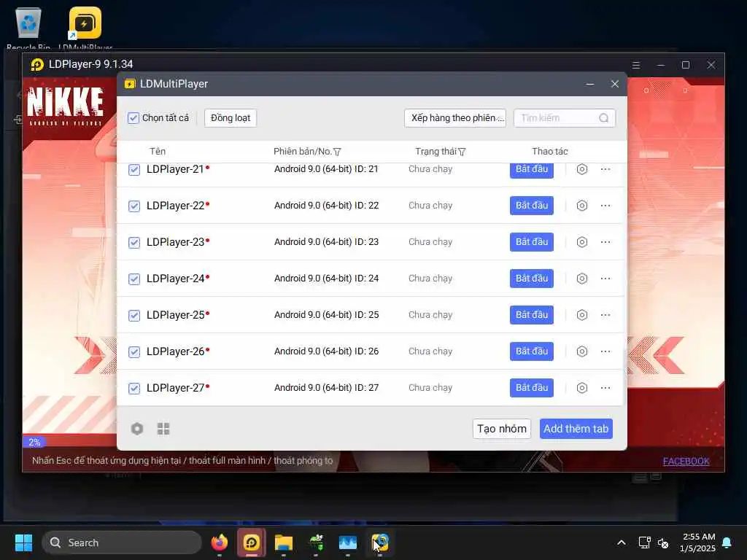The height and width of the screenshot is (560, 747).
Task: Click the Thao tác column header
Action: (550, 152)
